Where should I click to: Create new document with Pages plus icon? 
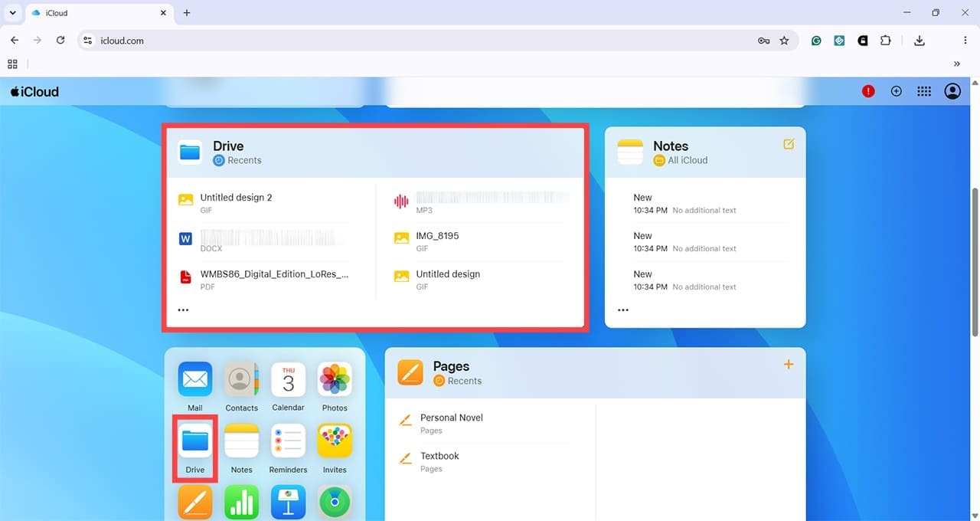[789, 365]
